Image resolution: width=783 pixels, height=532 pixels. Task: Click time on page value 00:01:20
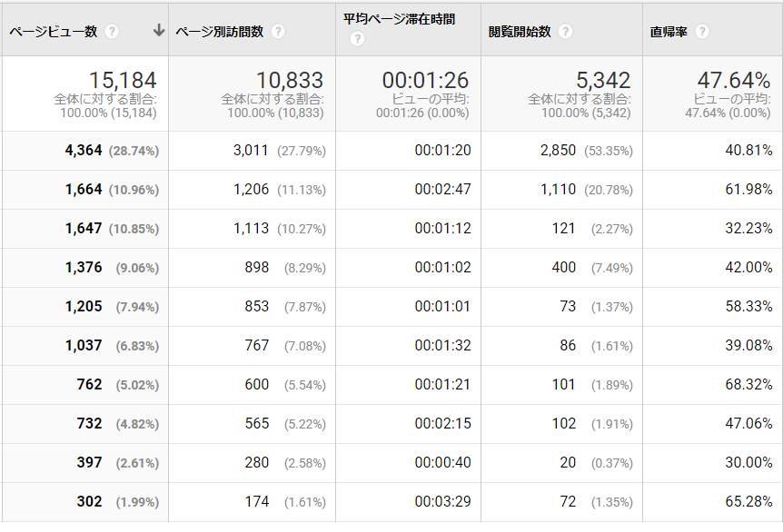(443, 150)
